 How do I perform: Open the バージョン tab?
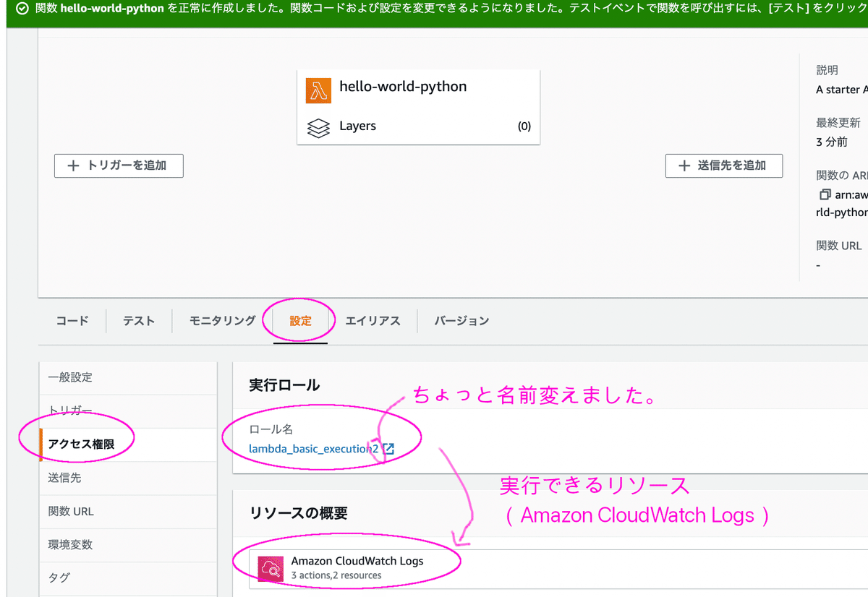[x=461, y=320]
